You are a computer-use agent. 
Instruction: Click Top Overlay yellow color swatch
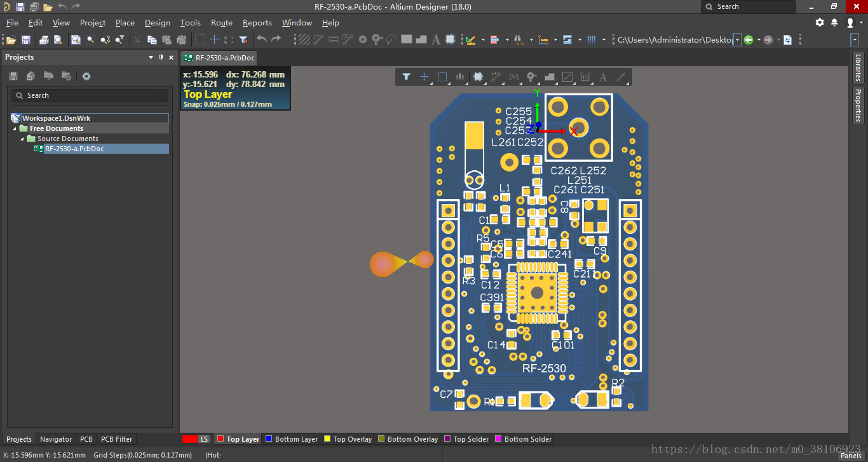pos(327,438)
